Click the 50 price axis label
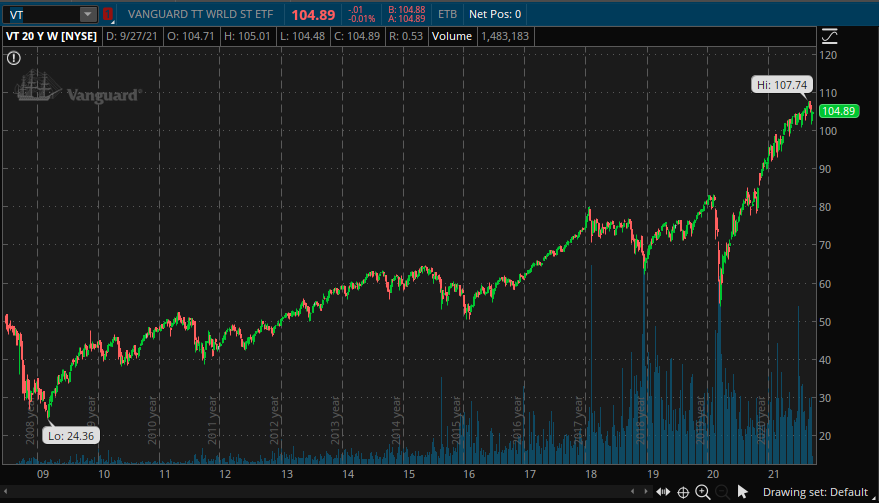This screenshot has width=879, height=503. tap(825, 322)
